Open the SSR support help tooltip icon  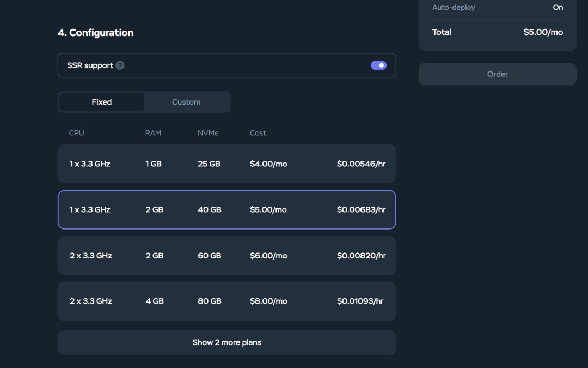point(120,65)
